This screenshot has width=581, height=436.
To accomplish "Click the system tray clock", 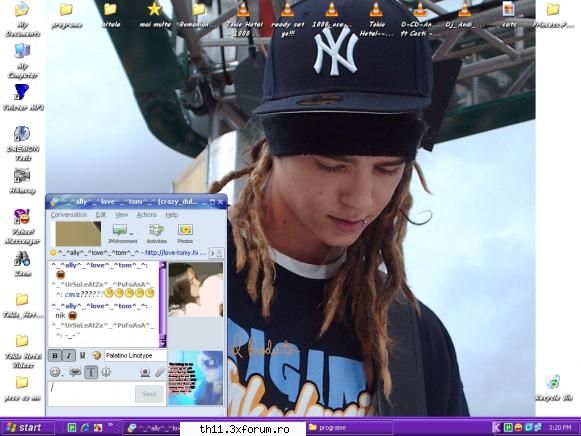I will (560, 427).
